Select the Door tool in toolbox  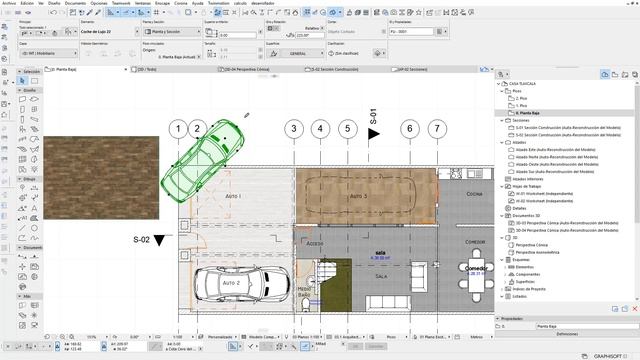point(22,109)
